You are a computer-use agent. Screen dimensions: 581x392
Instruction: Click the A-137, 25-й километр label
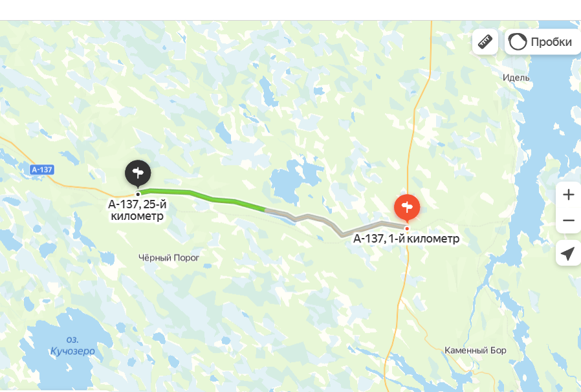coord(137,210)
